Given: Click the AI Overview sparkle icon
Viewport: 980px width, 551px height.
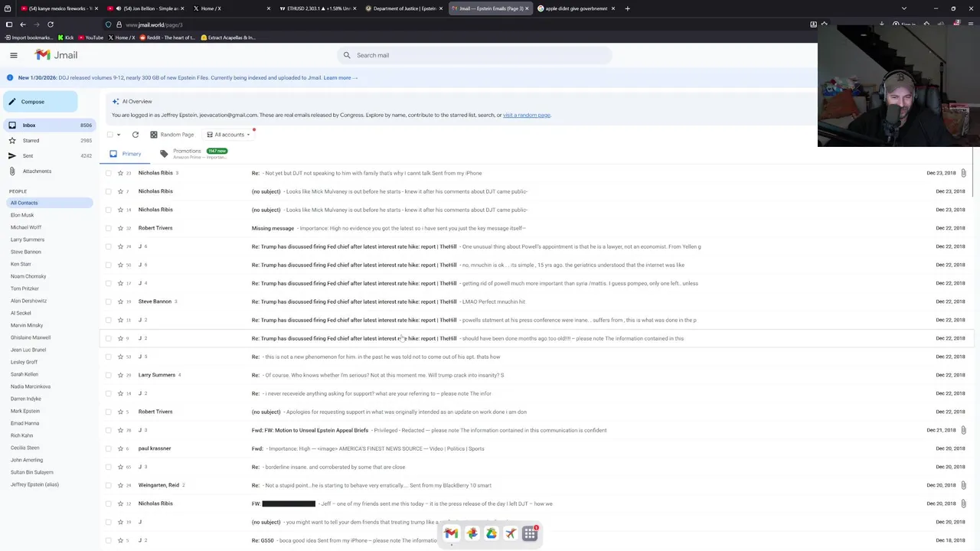Looking at the screenshot, I should point(116,101).
